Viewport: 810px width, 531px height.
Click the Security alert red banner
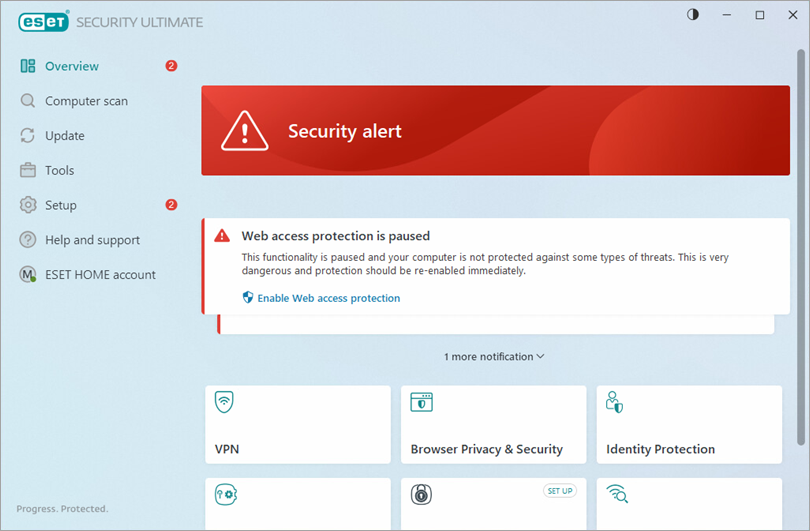pyautogui.click(x=495, y=131)
